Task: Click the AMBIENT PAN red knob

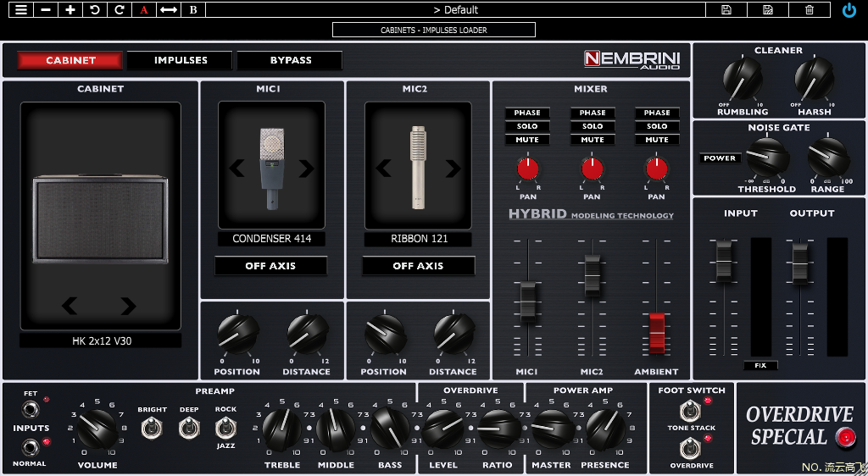Action: 657,169
